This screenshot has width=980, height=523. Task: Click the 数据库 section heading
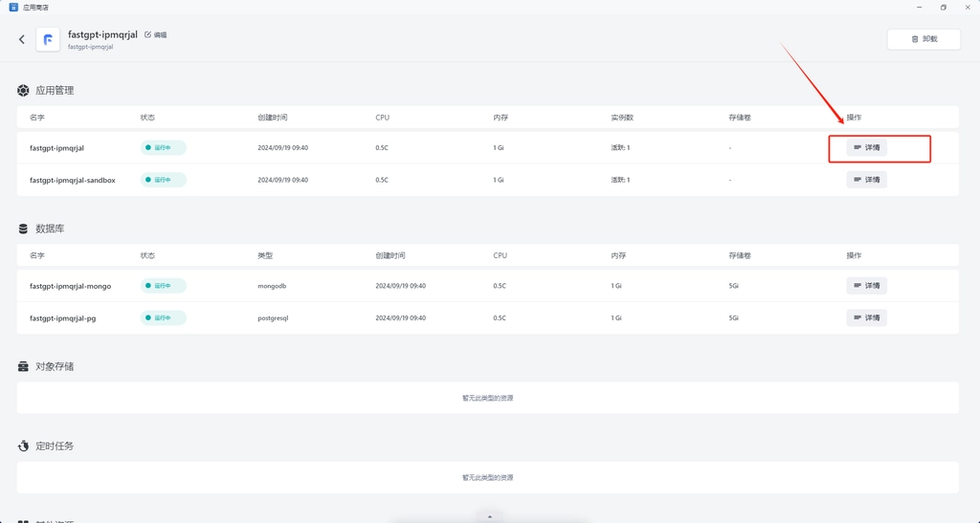click(50, 229)
